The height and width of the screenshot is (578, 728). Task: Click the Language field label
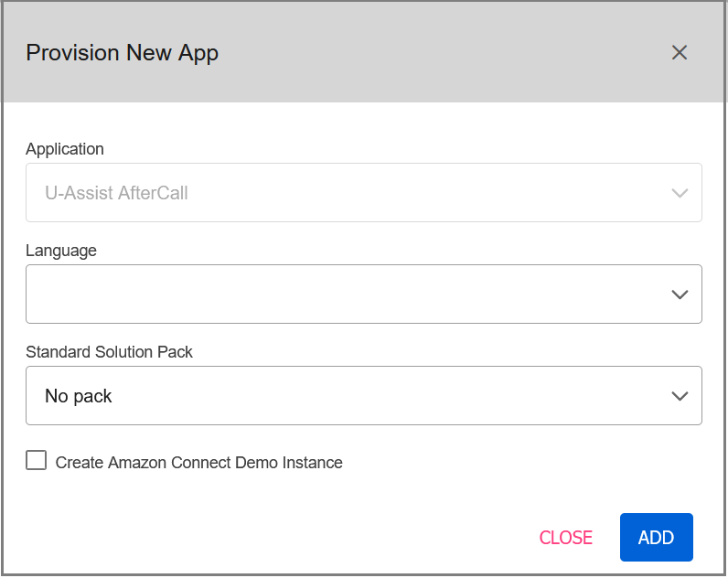(x=61, y=251)
